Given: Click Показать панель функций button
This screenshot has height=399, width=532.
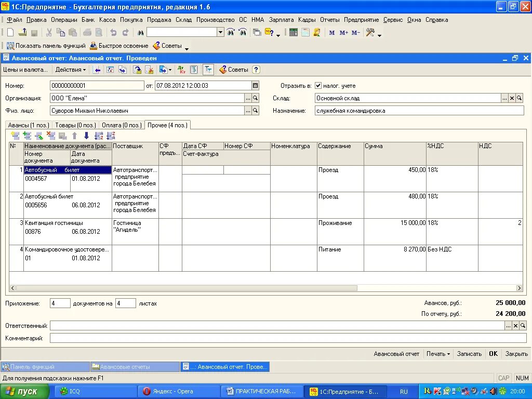Looking at the screenshot, I should (x=46, y=46).
